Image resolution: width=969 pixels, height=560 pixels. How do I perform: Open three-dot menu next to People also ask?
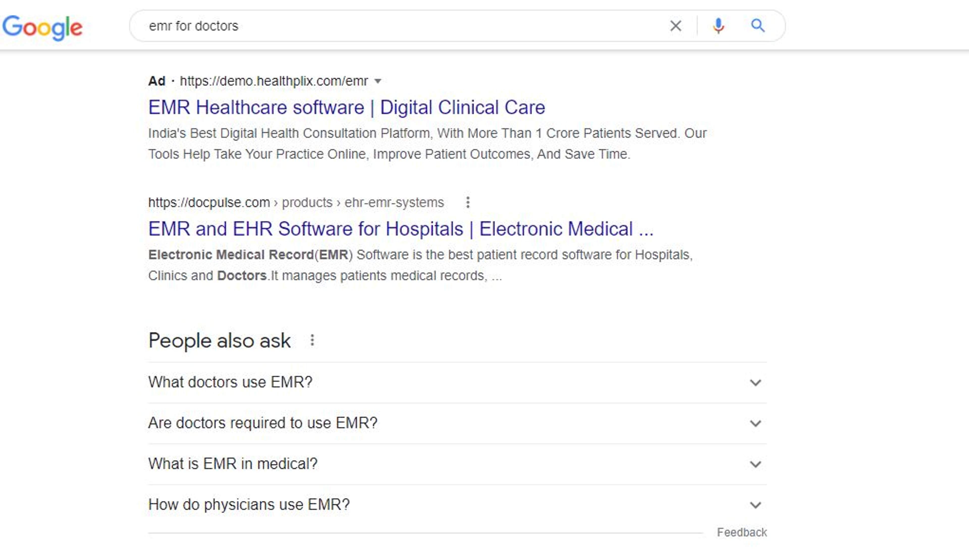312,340
